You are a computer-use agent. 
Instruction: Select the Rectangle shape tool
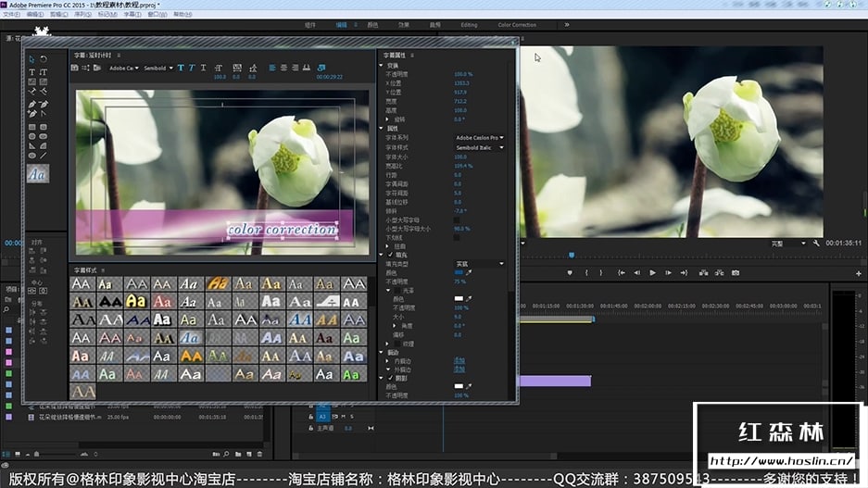pos(31,127)
